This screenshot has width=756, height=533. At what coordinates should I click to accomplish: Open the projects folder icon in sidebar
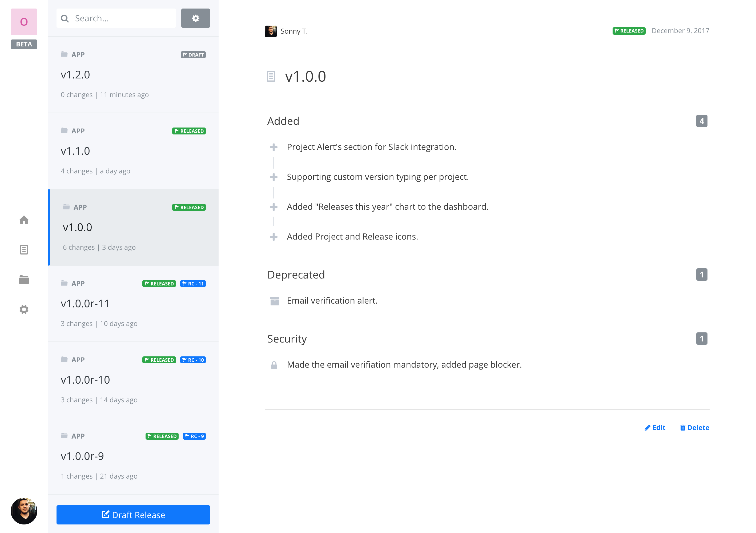tap(24, 280)
